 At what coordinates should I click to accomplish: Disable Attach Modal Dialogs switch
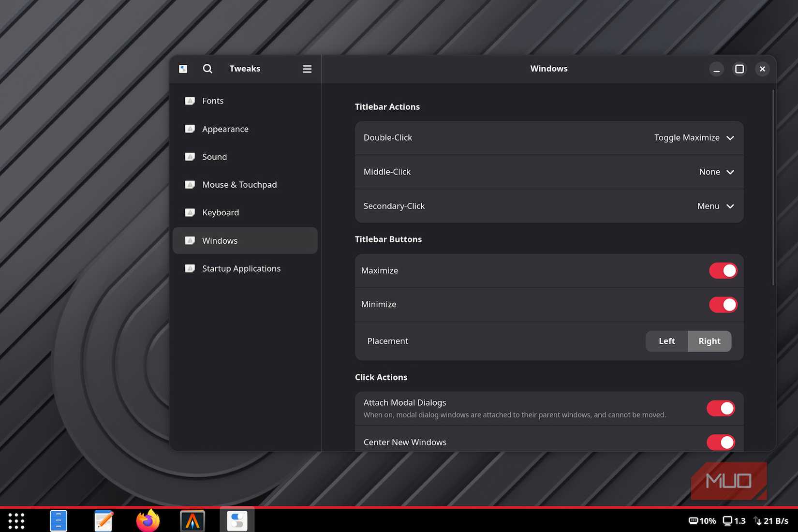(x=721, y=408)
